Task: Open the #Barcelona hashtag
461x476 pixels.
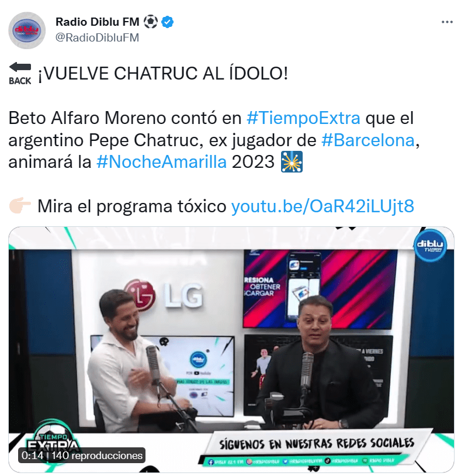Action: tap(368, 140)
